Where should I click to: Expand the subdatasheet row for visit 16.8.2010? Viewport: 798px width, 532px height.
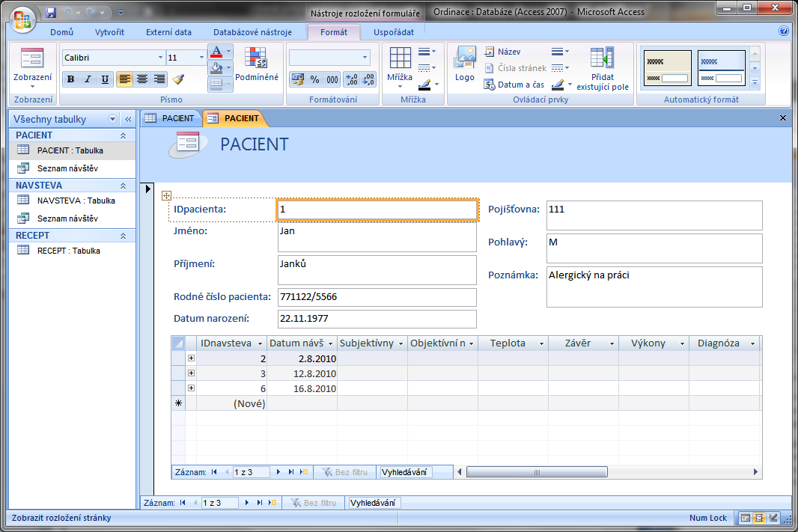point(192,388)
